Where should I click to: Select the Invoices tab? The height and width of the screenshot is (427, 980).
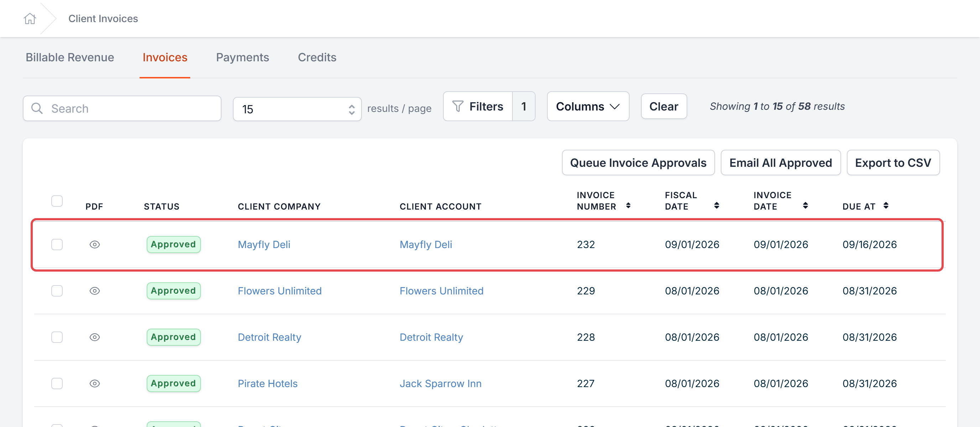coord(165,57)
